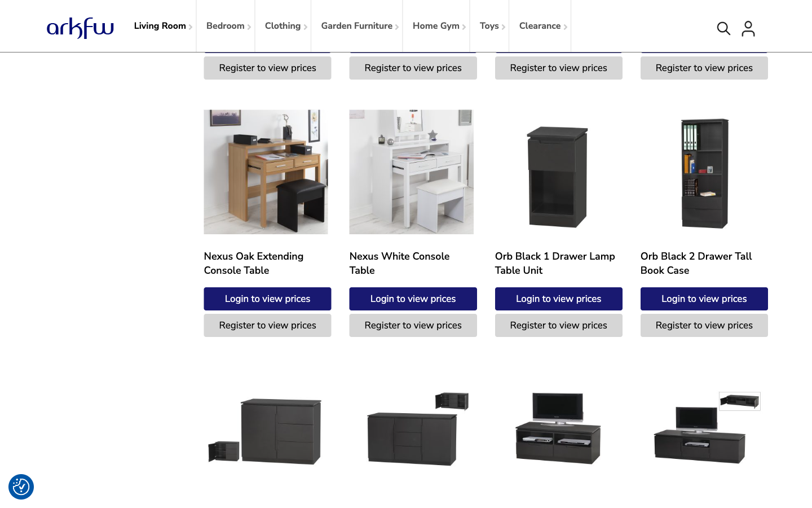Login to view Orb Lamp Table prices
The height and width of the screenshot is (508, 812).
[558, 299]
